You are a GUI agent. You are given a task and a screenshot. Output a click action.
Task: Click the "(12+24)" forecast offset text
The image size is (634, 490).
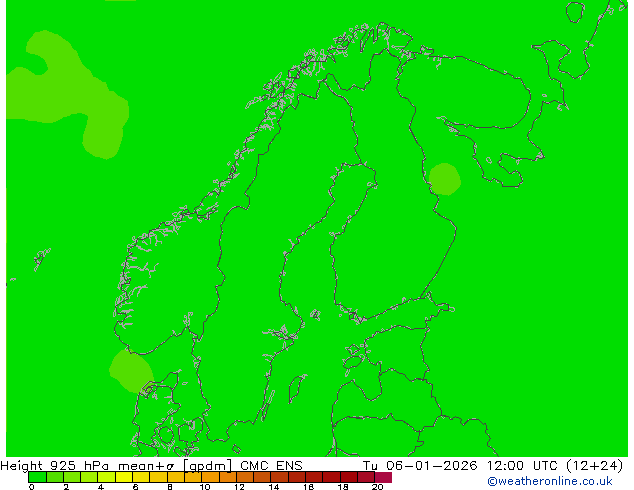[594, 466]
